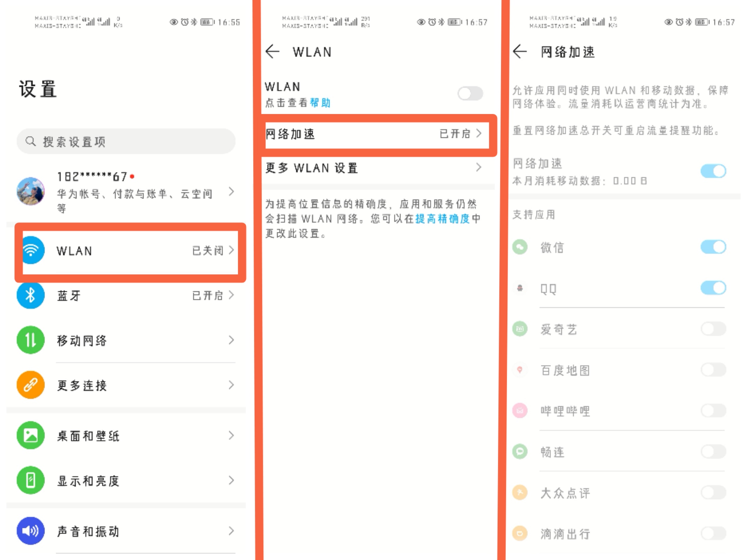Tap the Baidu Maps (百度地图) icon

tap(520, 370)
